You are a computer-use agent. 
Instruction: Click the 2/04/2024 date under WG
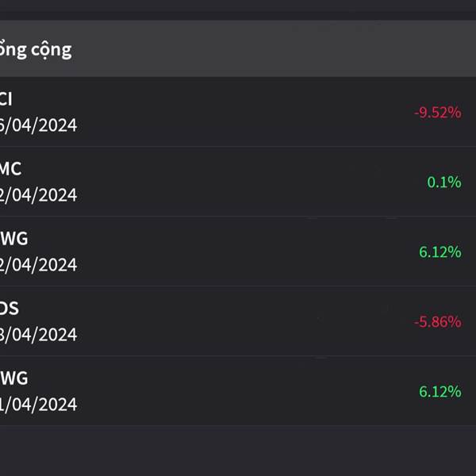pos(39,265)
